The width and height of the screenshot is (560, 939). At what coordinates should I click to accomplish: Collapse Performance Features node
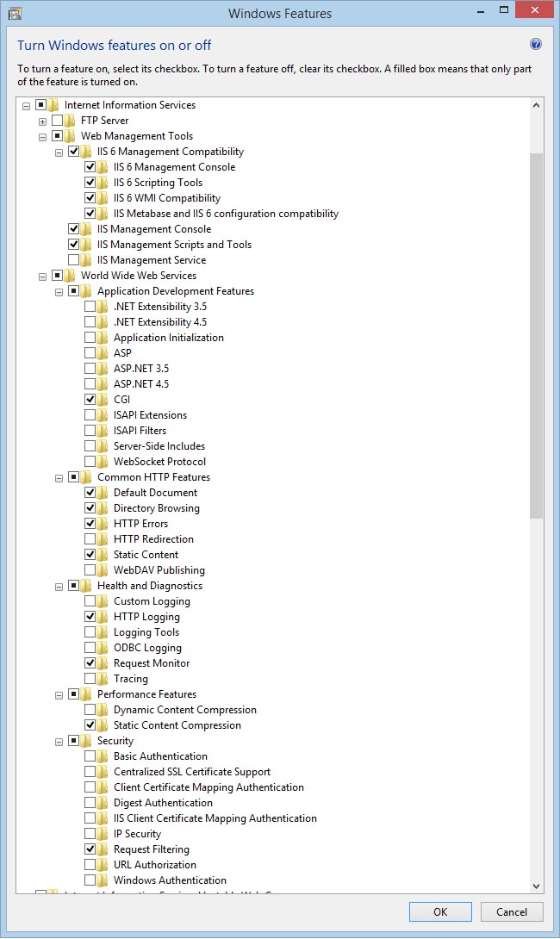click(x=59, y=695)
